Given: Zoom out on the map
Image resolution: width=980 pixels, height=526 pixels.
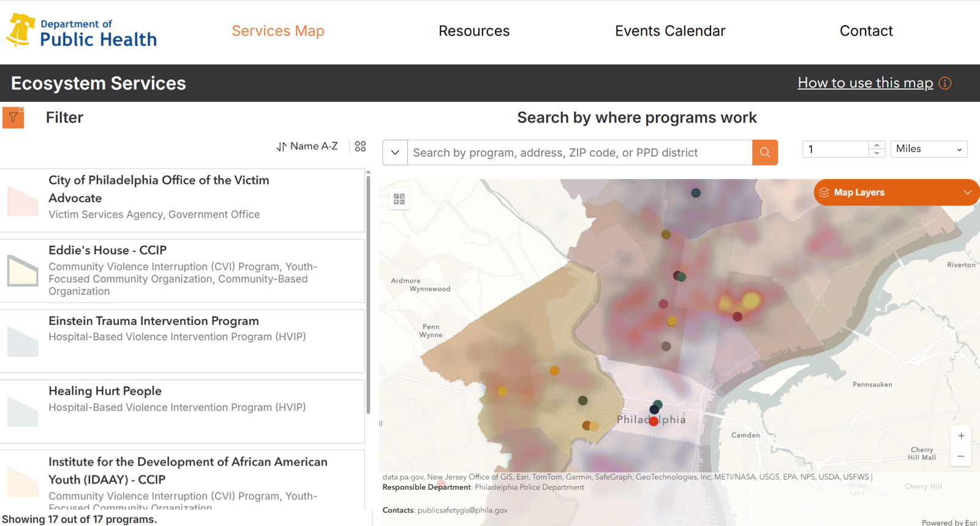Looking at the screenshot, I should click(x=961, y=457).
